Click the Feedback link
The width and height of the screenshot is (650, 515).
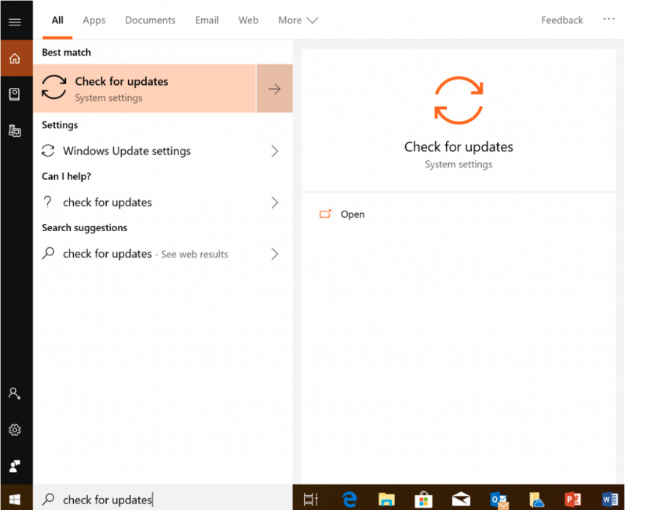(x=562, y=20)
